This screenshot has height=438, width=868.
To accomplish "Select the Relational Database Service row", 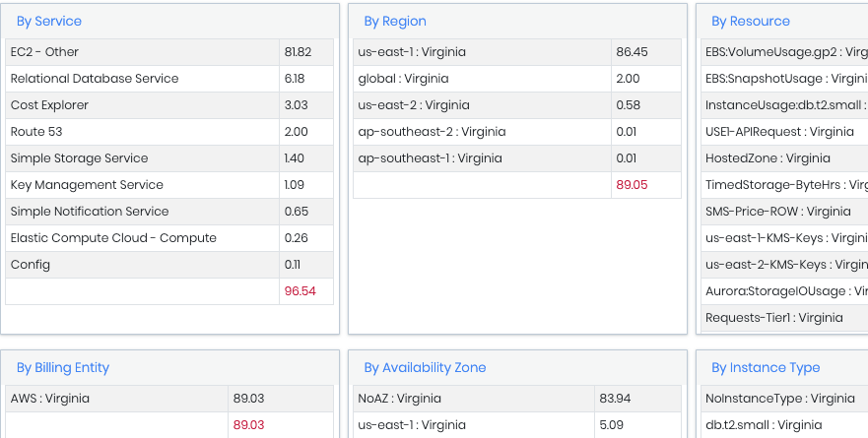I will pos(95,79).
